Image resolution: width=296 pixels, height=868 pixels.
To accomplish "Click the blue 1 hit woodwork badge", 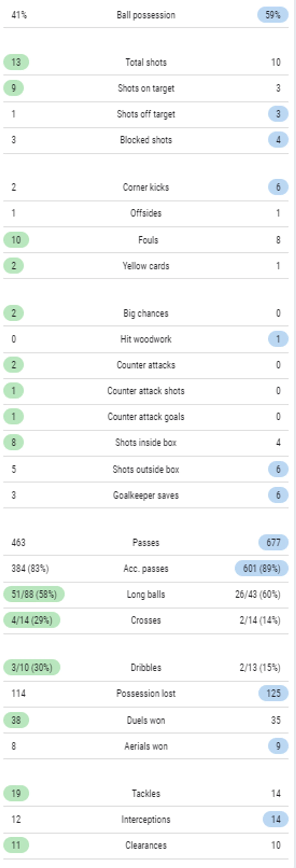I will coord(278,339).
